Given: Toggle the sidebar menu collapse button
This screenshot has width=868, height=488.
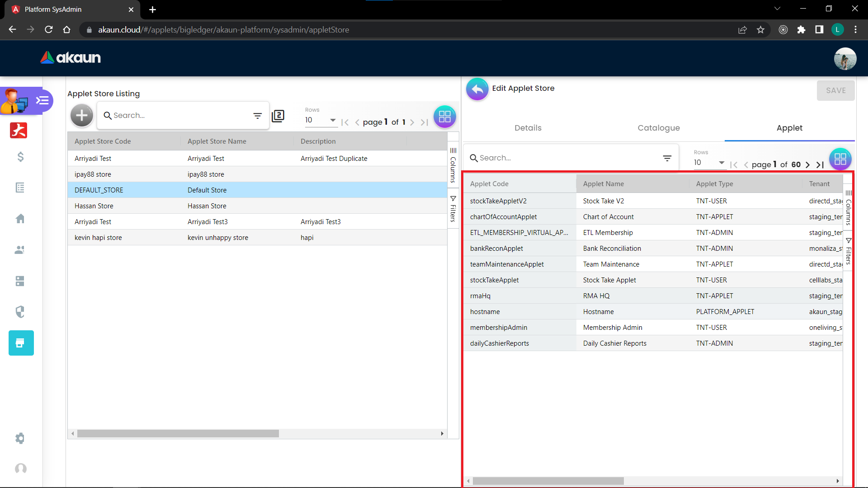Looking at the screenshot, I should pos(42,100).
